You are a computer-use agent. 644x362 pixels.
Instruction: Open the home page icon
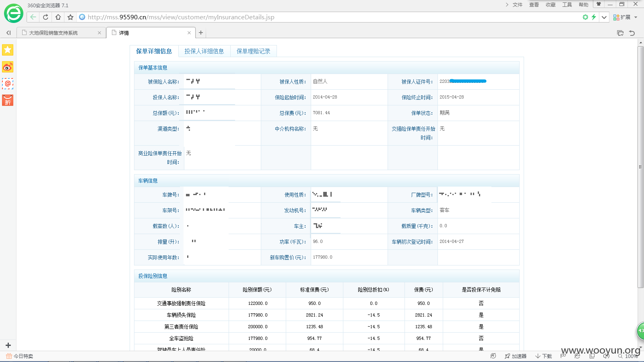coord(58,17)
